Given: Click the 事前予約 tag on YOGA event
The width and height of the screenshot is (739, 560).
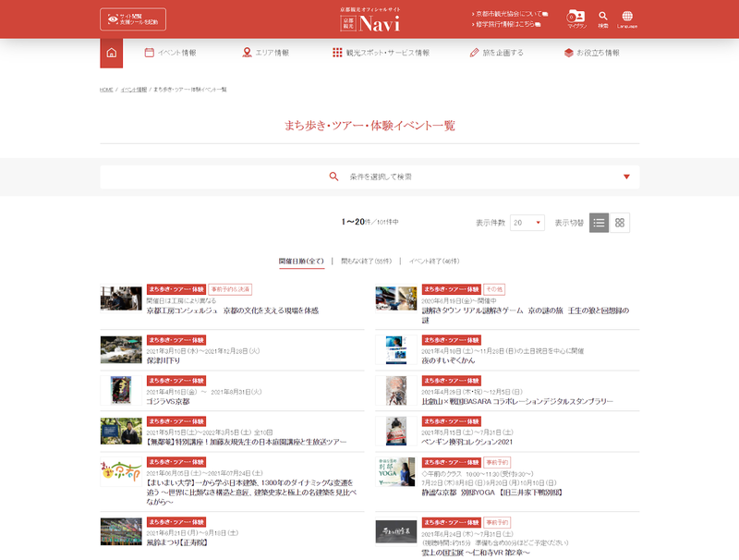Looking at the screenshot, I should coord(497,462).
